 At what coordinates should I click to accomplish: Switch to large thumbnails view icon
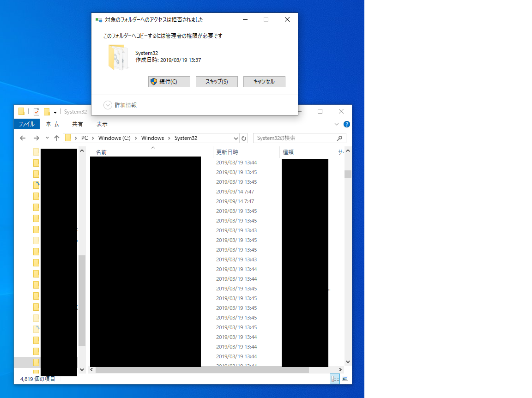(x=345, y=379)
